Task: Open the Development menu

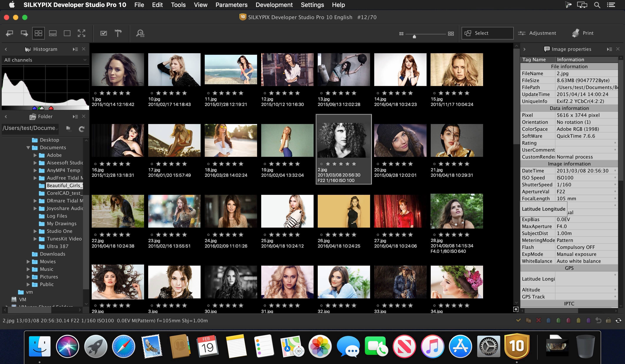Action: click(273, 5)
